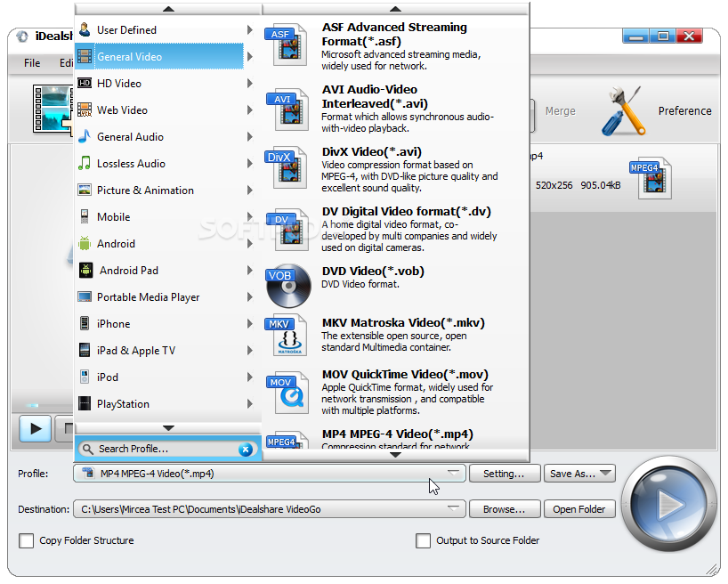This screenshot has height=584, width=728.
Task: Open the File menu
Action: [32, 63]
